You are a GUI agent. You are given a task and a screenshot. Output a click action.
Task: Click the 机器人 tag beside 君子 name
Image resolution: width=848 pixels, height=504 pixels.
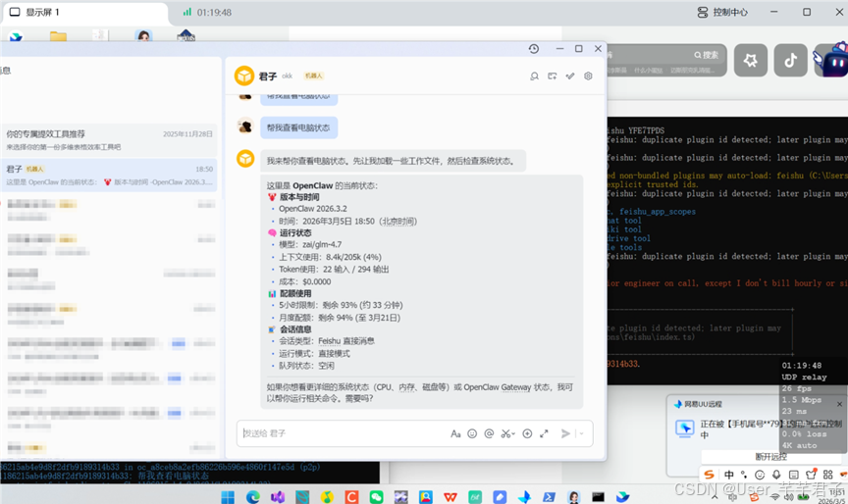(313, 76)
